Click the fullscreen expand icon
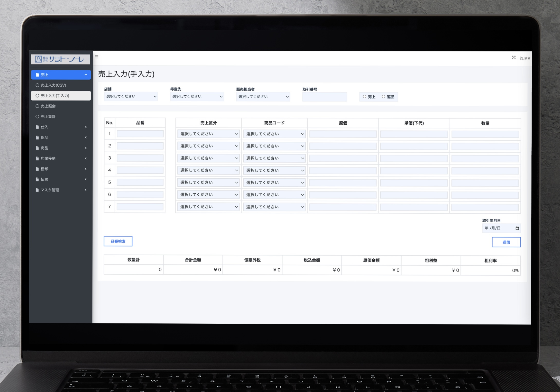The width and height of the screenshot is (560, 392). [513, 58]
